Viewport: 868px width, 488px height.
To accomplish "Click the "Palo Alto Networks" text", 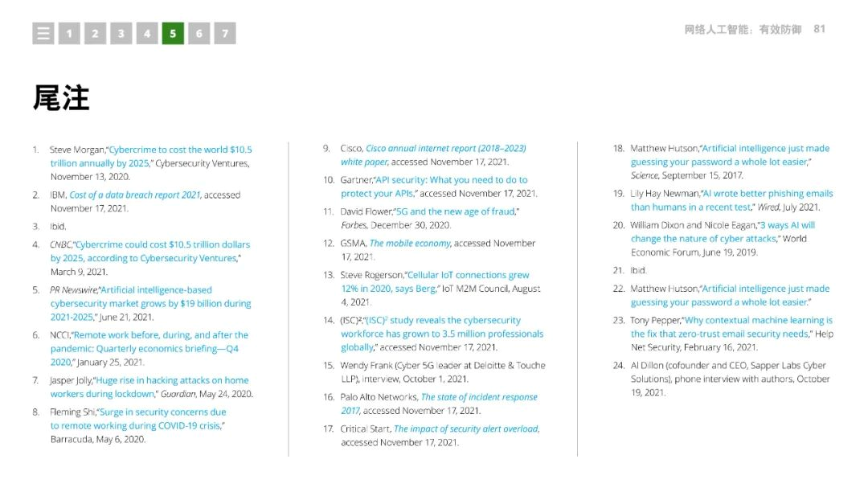I will pos(379,397).
